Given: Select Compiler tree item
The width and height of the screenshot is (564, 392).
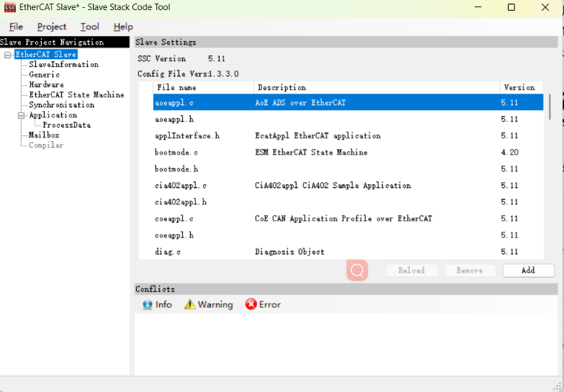Looking at the screenshot, I should [46, 145].
